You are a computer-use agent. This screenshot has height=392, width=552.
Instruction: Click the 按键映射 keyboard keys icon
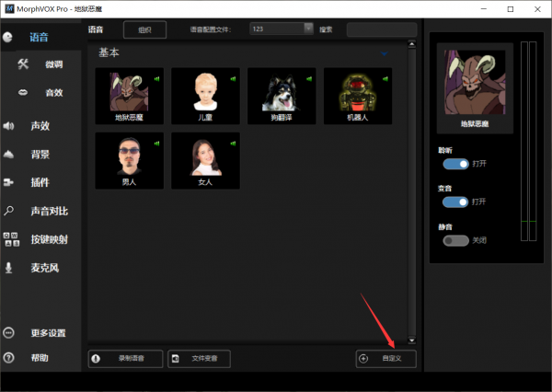click(11, 239)
